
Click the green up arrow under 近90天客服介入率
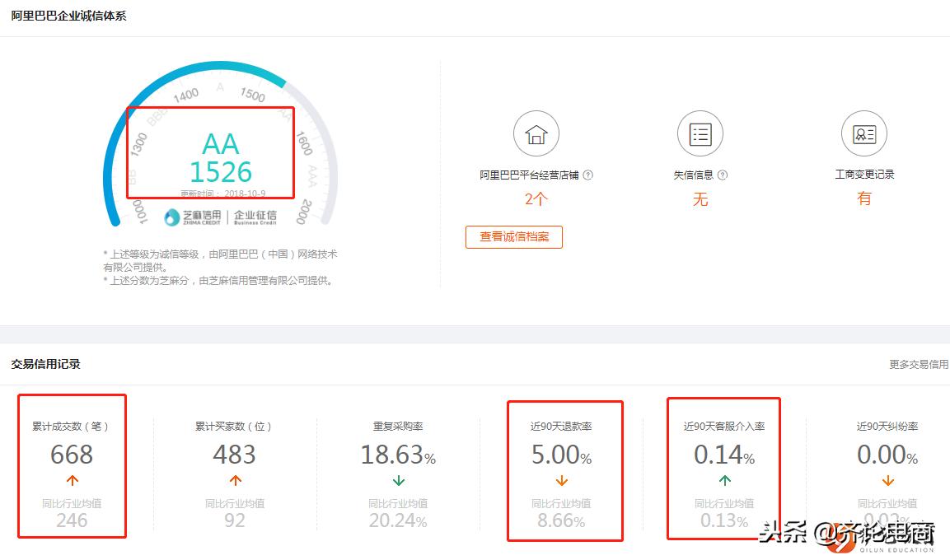(x=723, y=482)
